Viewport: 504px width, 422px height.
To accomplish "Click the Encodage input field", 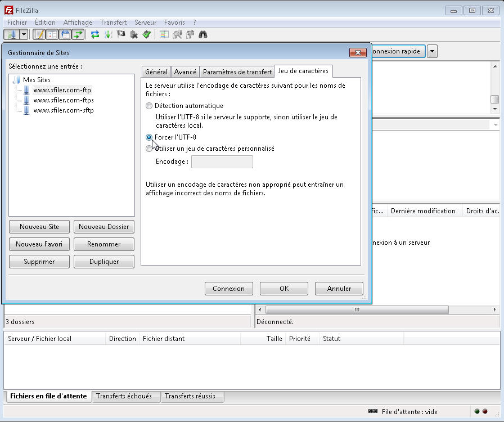I will (222, 162).
